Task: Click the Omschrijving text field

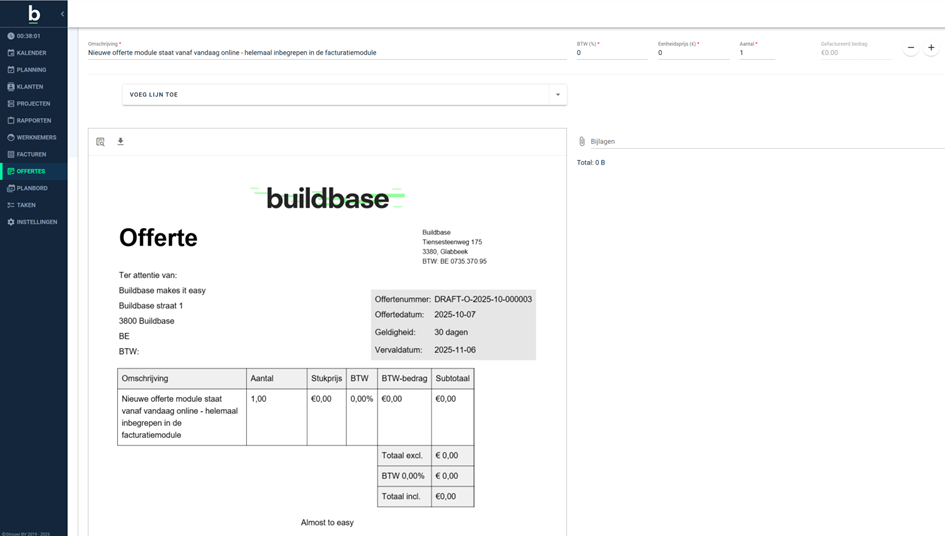Action: point(325,53)
